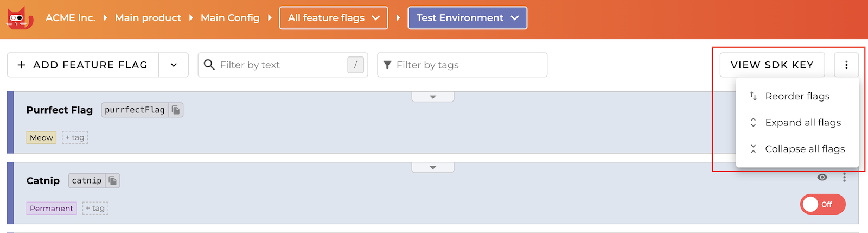Copy the catnip key to clipboard
Image resolution: width=868 pixels, height=233 pixels.
(113, 181)
